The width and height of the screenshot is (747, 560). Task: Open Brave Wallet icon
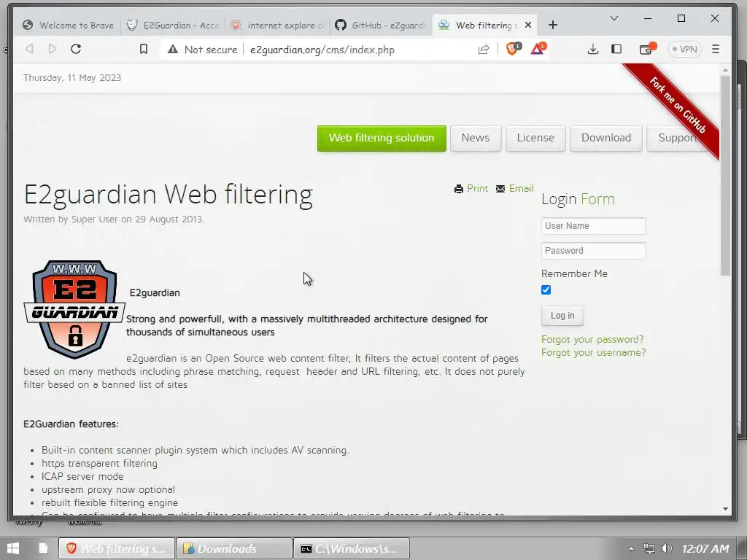[x=648, y=49]
